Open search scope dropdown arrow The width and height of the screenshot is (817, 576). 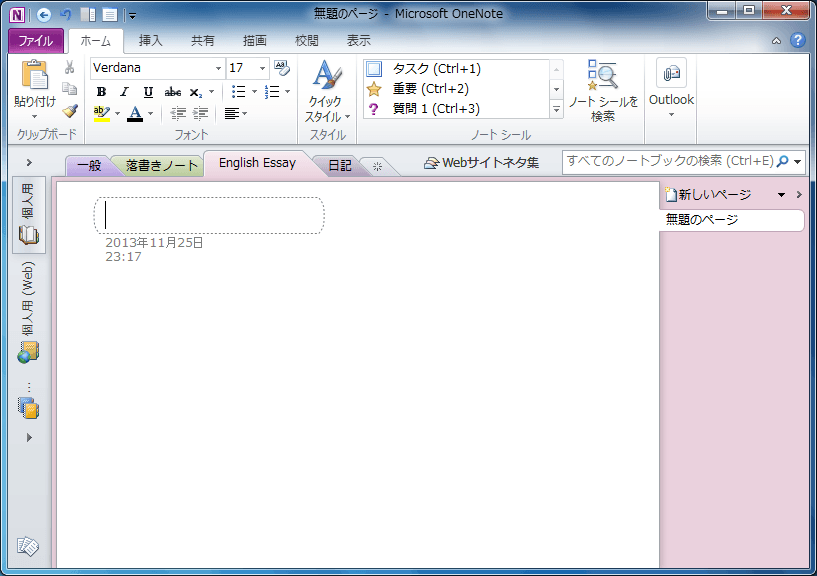[797, 162]
